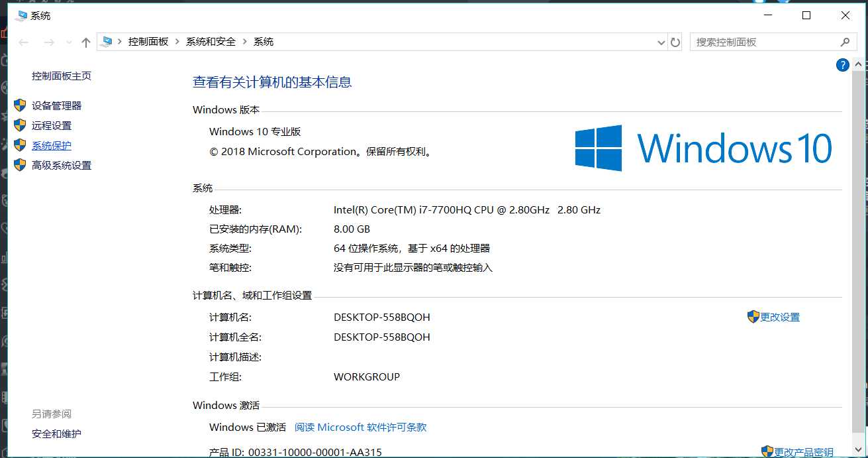Click the 8.00 GB installed RAM value
Image resolution: width=868 pixels, height=458 pixels.
(x=352, y=229)
